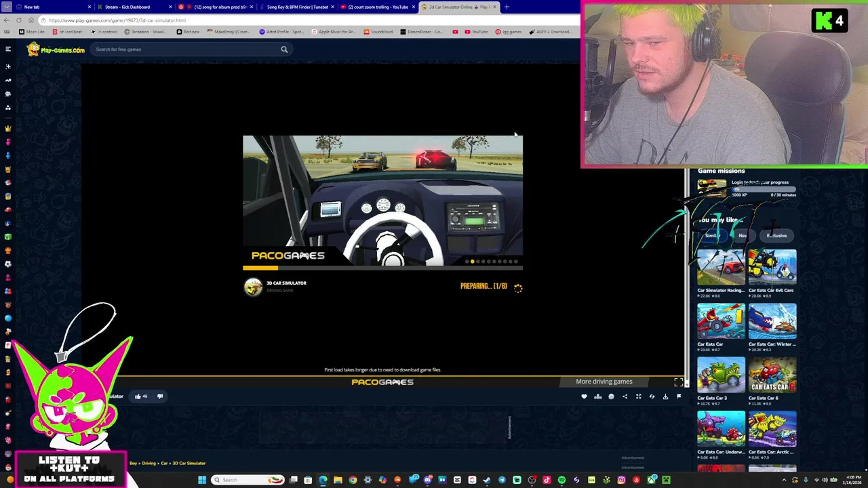Click the 3D Car Simulator breadcrumb

[189, 463]
